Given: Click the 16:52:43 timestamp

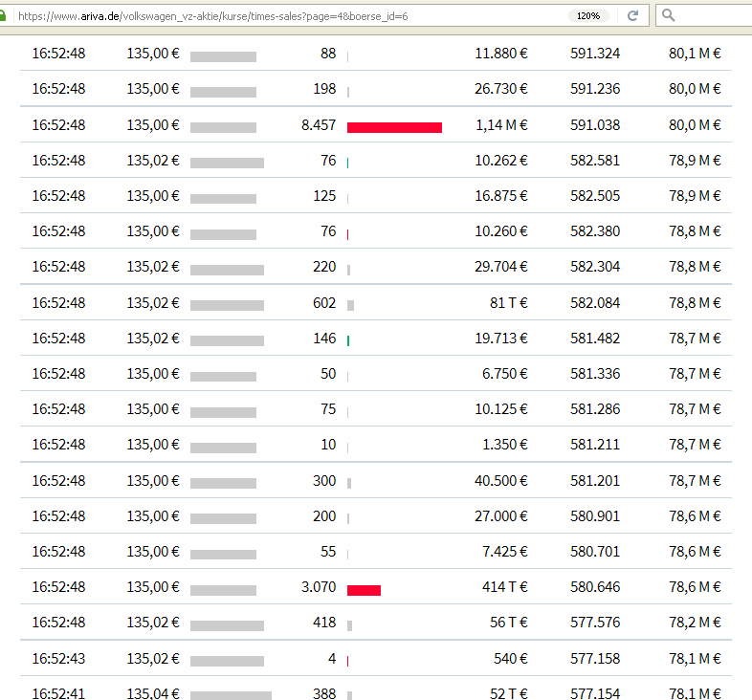Looking at the screenshot, I should 58,658.
